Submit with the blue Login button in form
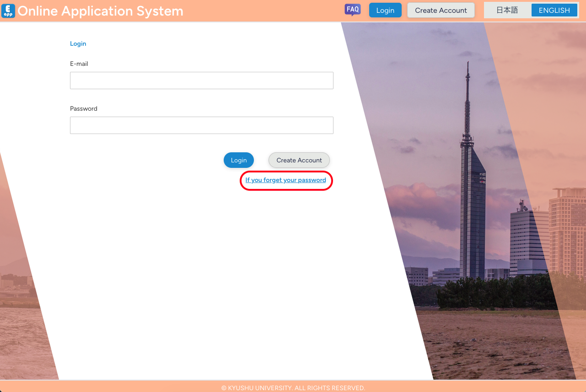The height and width of the screenshot is (392, 586). point(239,160)
